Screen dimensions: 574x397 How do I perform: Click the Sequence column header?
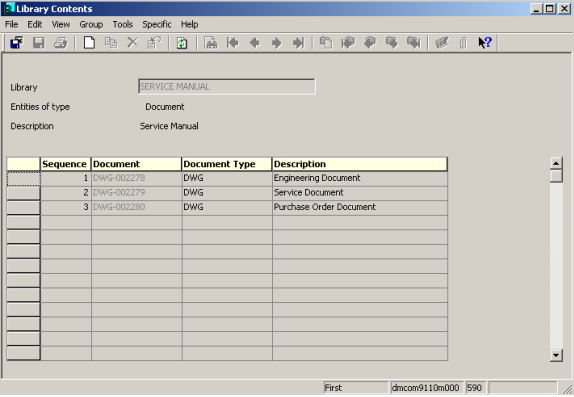point(66,164)
